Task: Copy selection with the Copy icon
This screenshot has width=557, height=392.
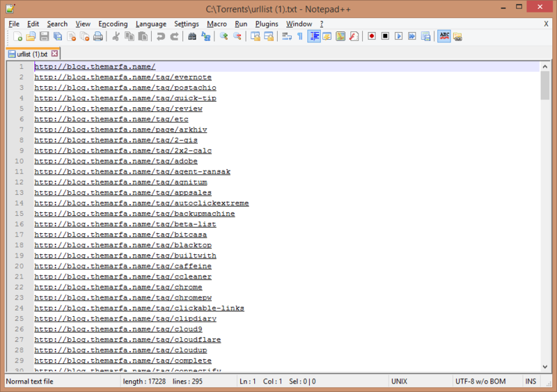Action: pos(130,36)
